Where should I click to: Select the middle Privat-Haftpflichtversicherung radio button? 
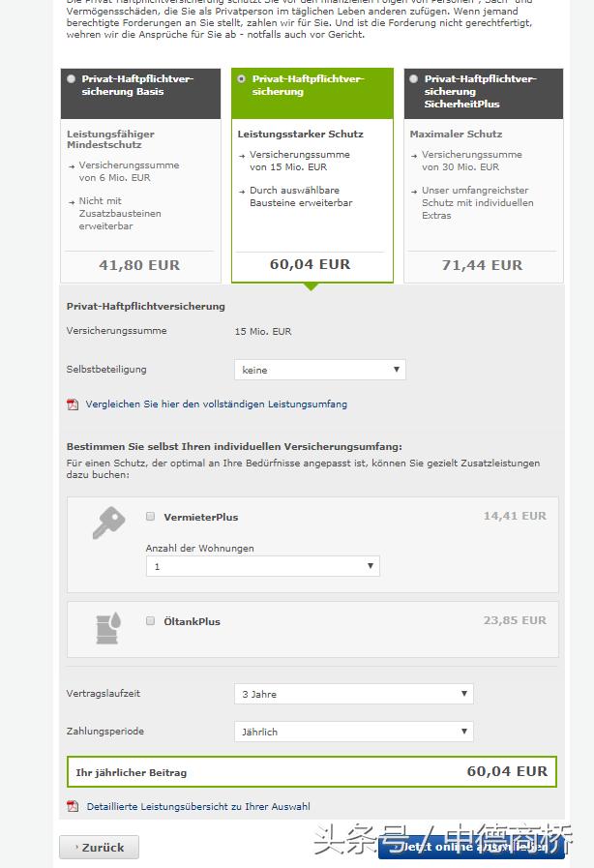pos(242,79)
